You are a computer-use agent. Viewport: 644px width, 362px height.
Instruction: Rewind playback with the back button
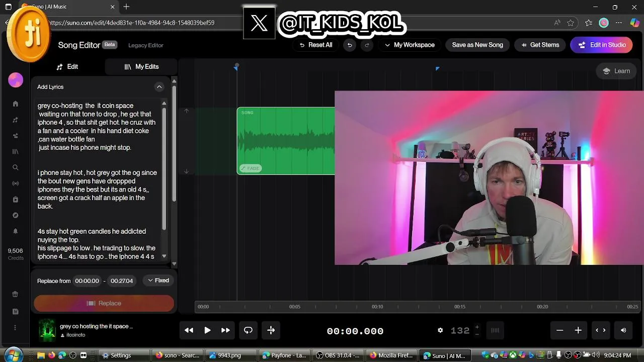tap(189, 330)
